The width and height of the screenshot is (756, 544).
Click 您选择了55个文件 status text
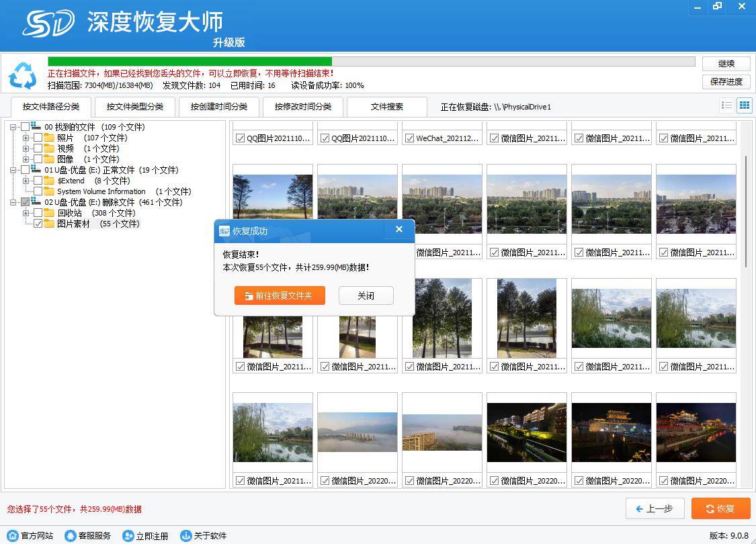pos(74,509)
